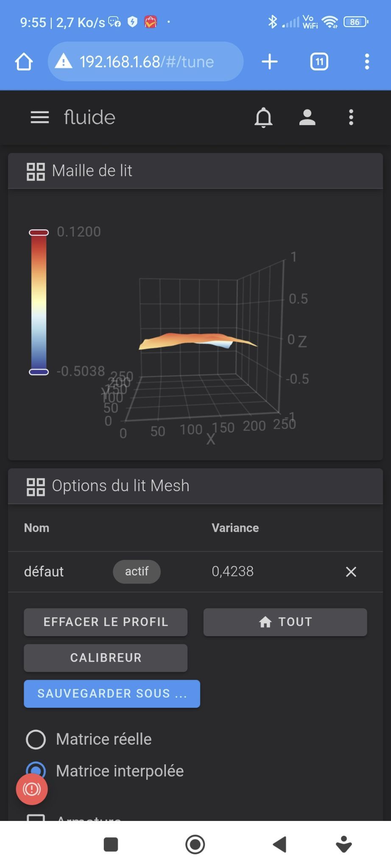Tap the red emergency stop button
The width and height of the screenshot is (391, 868).
[x=32, y=789]
